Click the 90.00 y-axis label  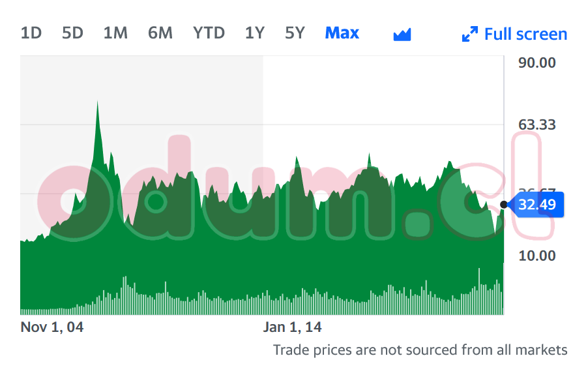(x=537, y=63)
